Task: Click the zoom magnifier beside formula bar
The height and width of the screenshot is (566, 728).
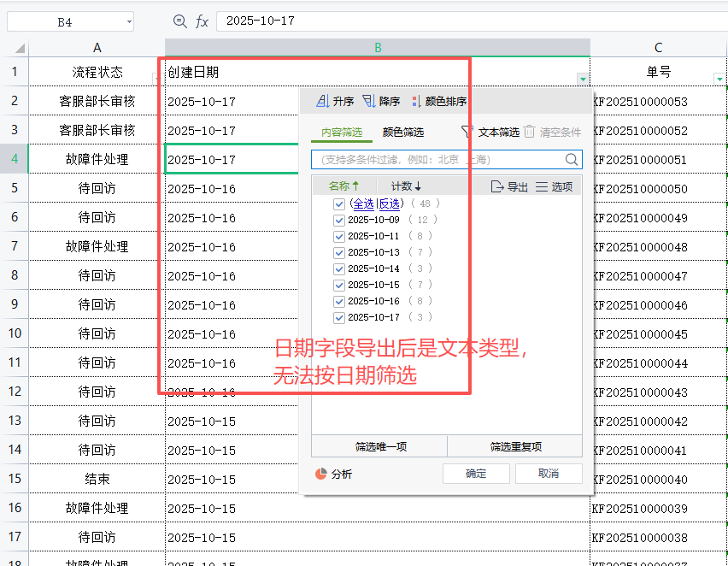Action: (179, 21)
